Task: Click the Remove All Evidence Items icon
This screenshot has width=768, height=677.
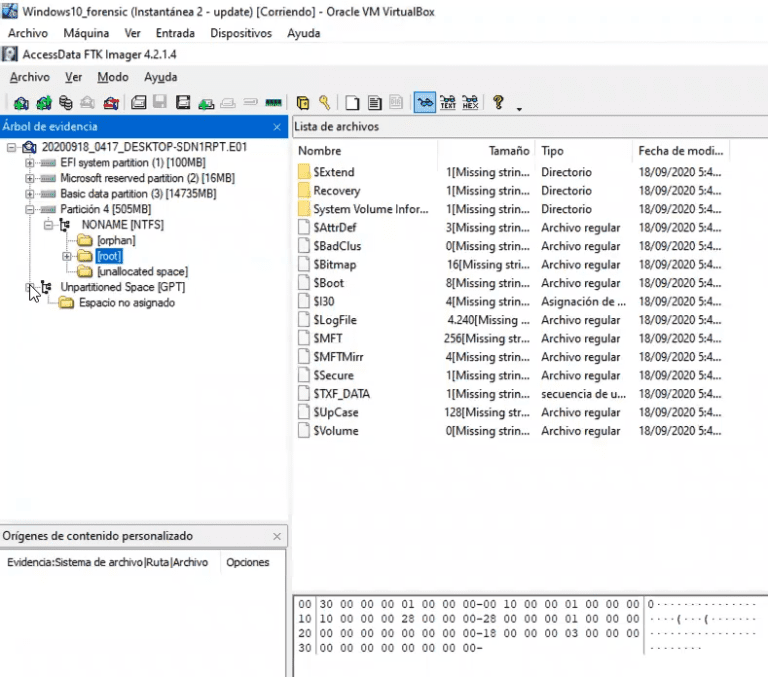Action: point(110,103)
